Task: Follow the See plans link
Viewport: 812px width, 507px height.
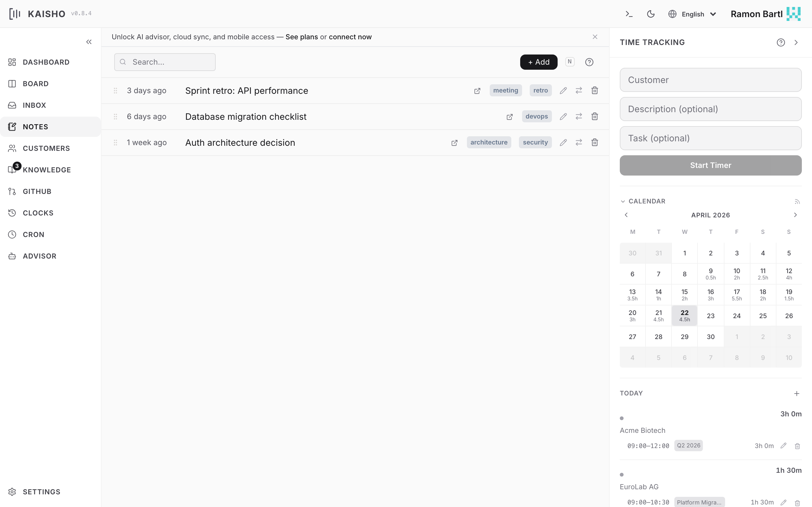Action: tap(301, 37)
